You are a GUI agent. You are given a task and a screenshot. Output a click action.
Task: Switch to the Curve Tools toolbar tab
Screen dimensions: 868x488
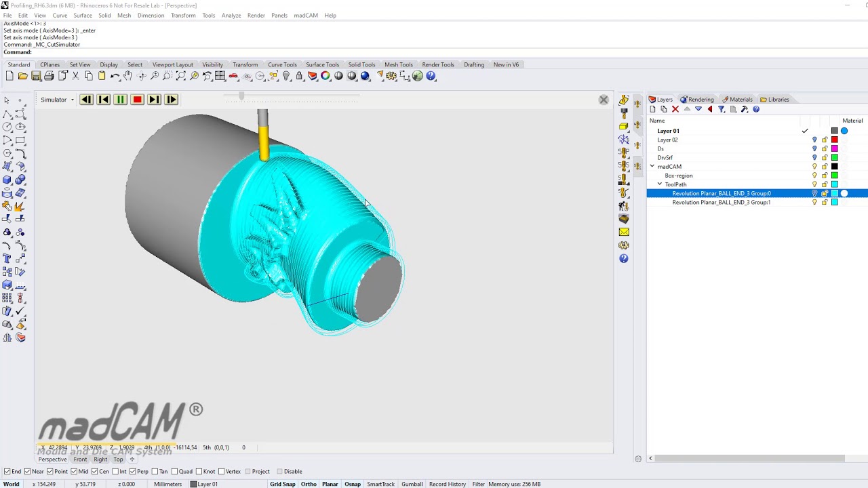tap(282, 65)
